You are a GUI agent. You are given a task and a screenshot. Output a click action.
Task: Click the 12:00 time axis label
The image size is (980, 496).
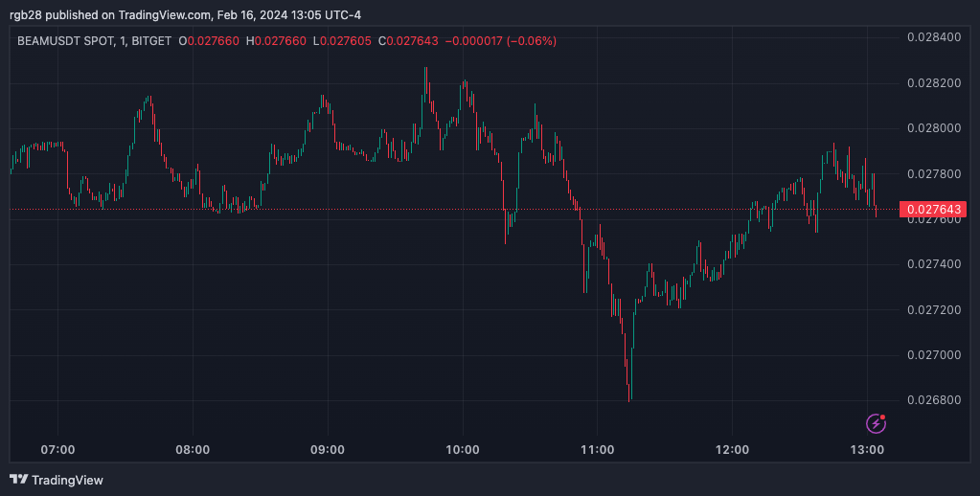coord(733,450)
